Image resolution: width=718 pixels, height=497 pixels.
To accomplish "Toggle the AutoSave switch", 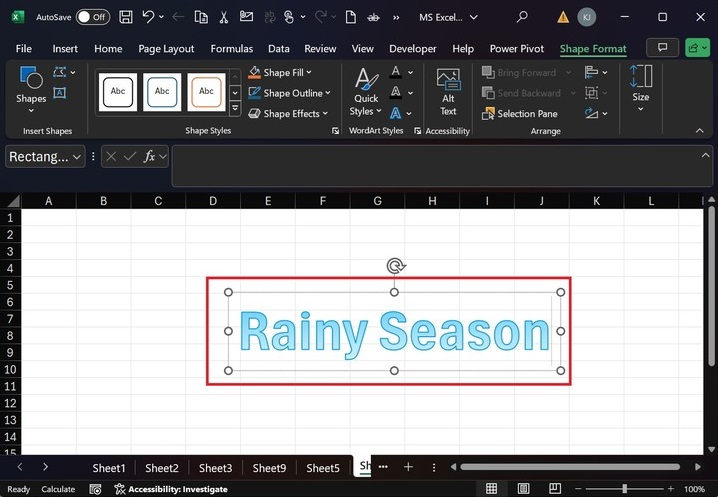I will click(x=93, y=17).
